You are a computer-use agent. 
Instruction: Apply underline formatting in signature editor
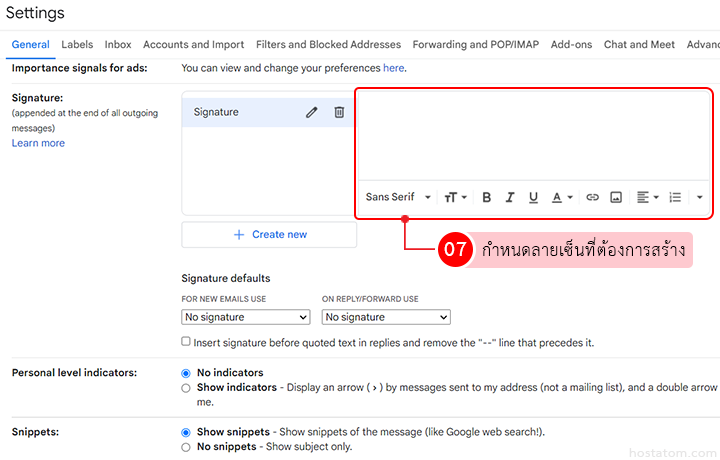coord(533,197)
